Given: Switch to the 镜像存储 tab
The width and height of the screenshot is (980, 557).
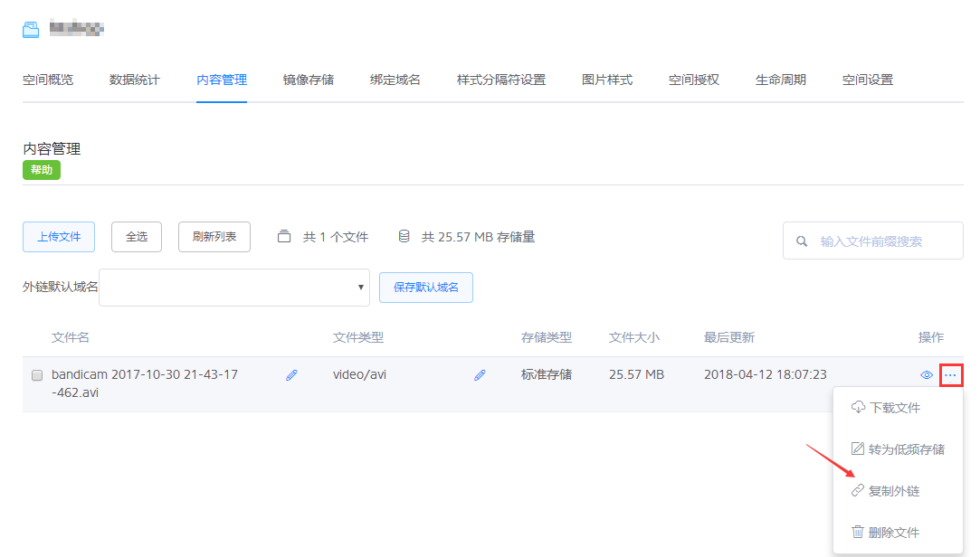Looking at the screenshot, I should (x=309, y=80).
